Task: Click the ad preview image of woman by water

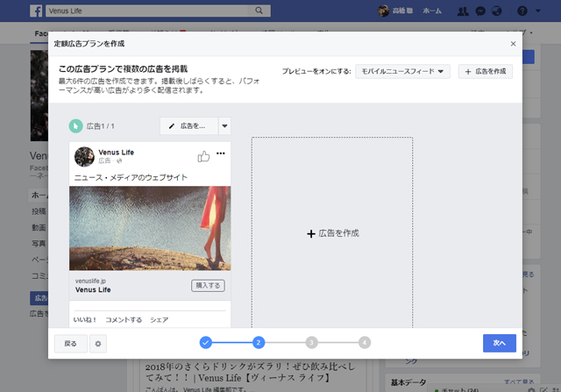Action: (150, 228)
